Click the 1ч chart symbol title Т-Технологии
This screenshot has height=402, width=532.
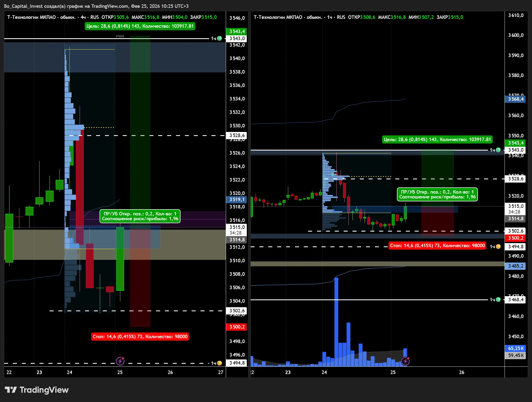click(288, 17)
